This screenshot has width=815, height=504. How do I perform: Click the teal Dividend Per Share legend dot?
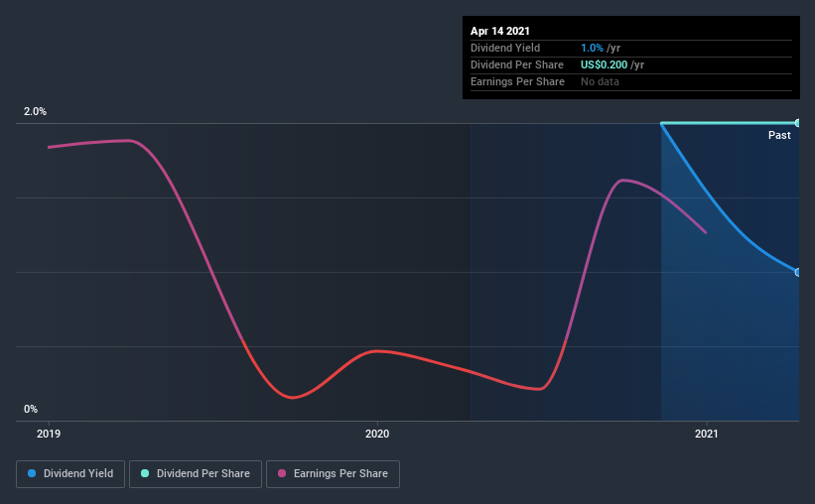pyautogui.click(x=145, y=473)
